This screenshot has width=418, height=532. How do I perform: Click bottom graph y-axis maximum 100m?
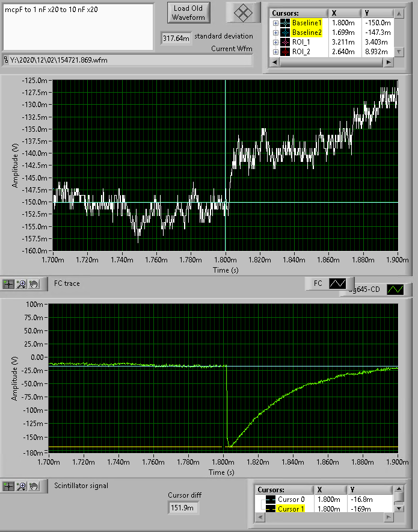(x=34, y=305)
